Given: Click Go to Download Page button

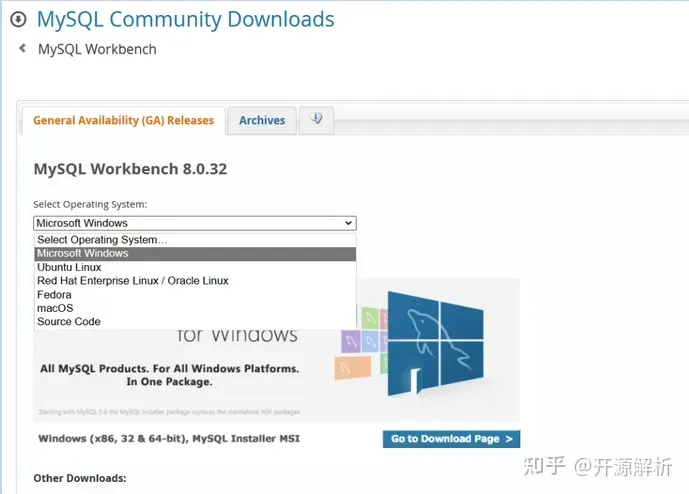Looking at the screenshot, I should click(x=451, y=439).
